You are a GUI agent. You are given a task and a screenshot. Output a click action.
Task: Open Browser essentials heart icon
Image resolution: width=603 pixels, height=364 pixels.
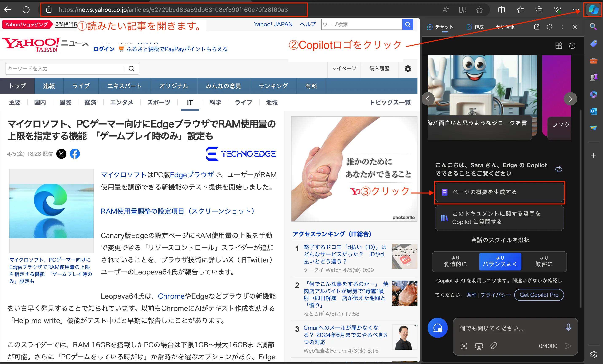click(x=557, y=10)
